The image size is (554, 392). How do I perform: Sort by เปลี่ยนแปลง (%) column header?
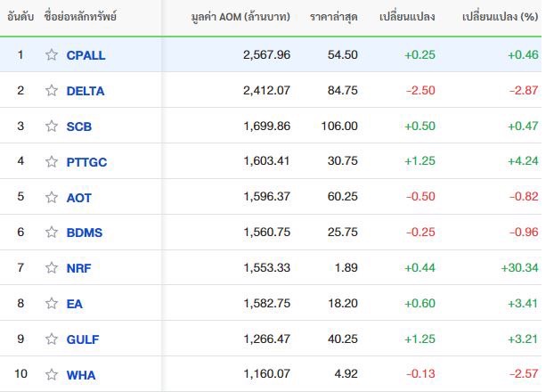pos(500,16)
